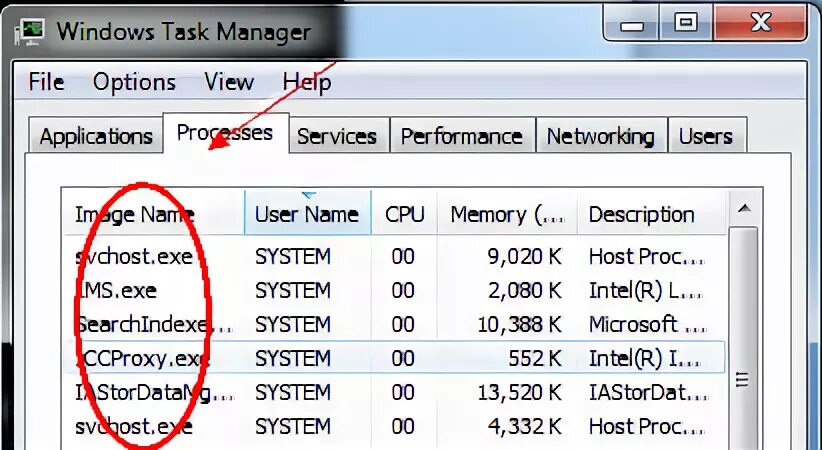Click the 13,520 K memory value
The image size is (822, 450).
(520, 392)
